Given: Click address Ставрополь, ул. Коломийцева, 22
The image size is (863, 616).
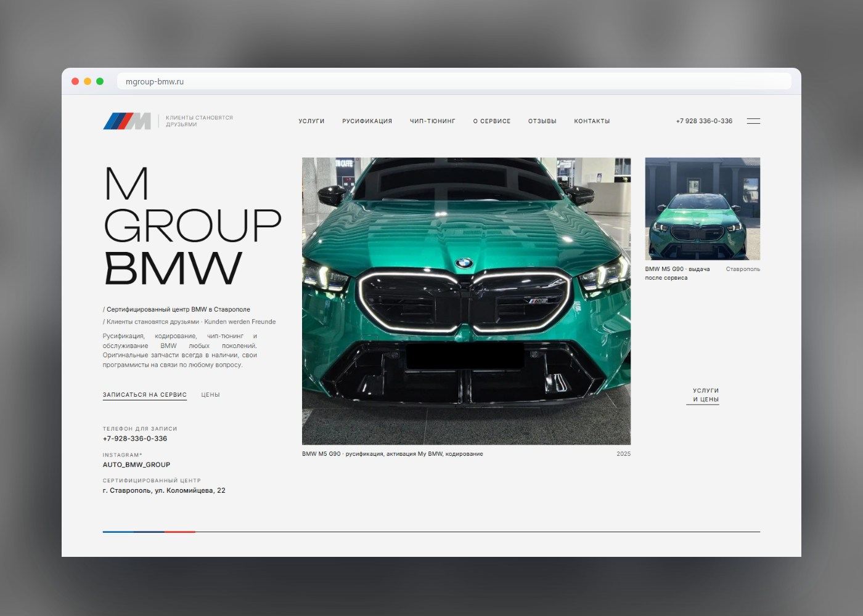Looking at the screenshot, I should pyautogui.click(x=164, y=490).
